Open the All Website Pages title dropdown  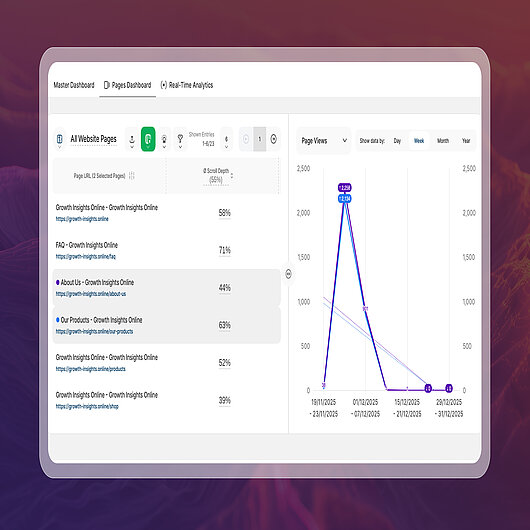pos(93,139)
